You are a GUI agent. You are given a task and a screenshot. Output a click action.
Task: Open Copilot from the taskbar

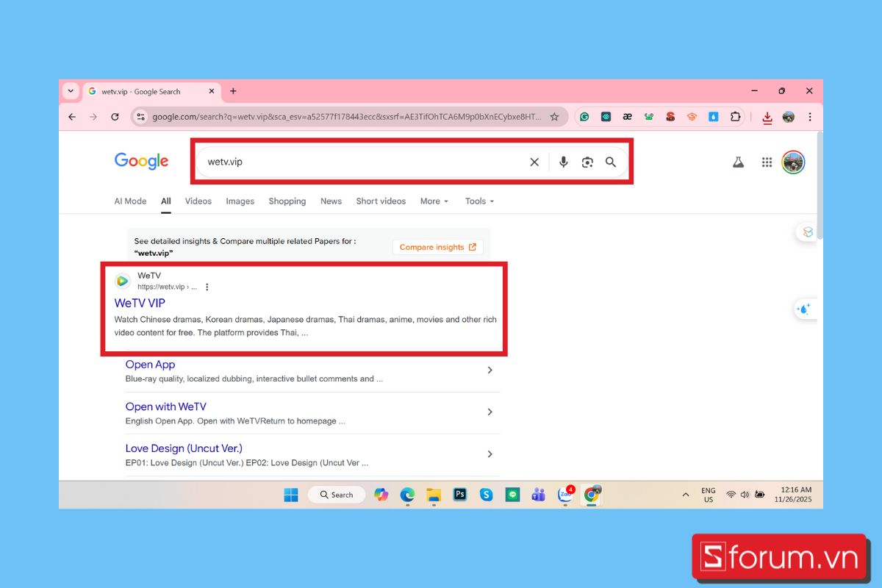tap(381, 495)
